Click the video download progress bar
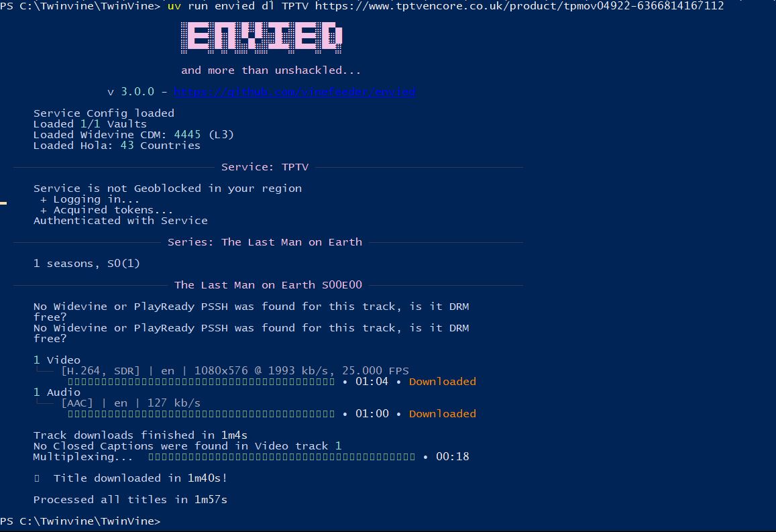This screenshot has width=776, height=532. pyautogui.click(x=201, y=382)
